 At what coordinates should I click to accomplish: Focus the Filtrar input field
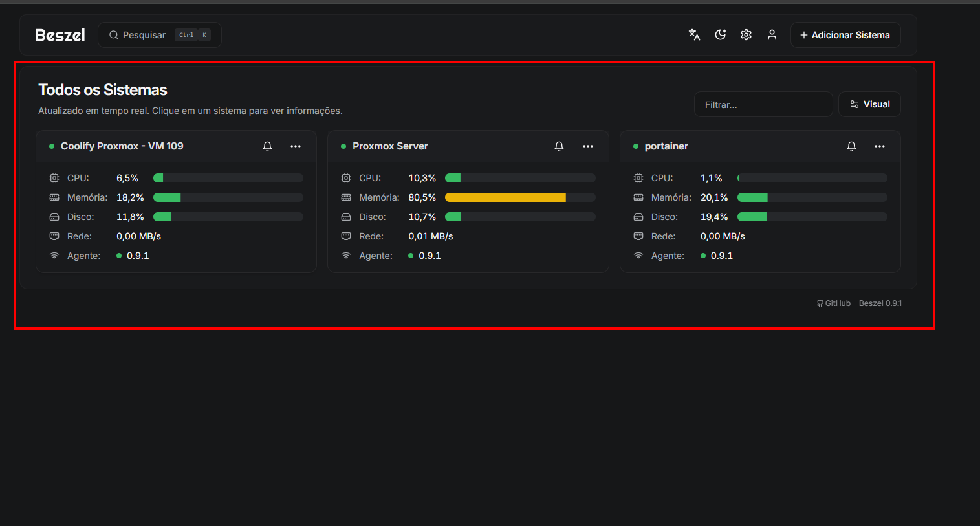(763, 104)
